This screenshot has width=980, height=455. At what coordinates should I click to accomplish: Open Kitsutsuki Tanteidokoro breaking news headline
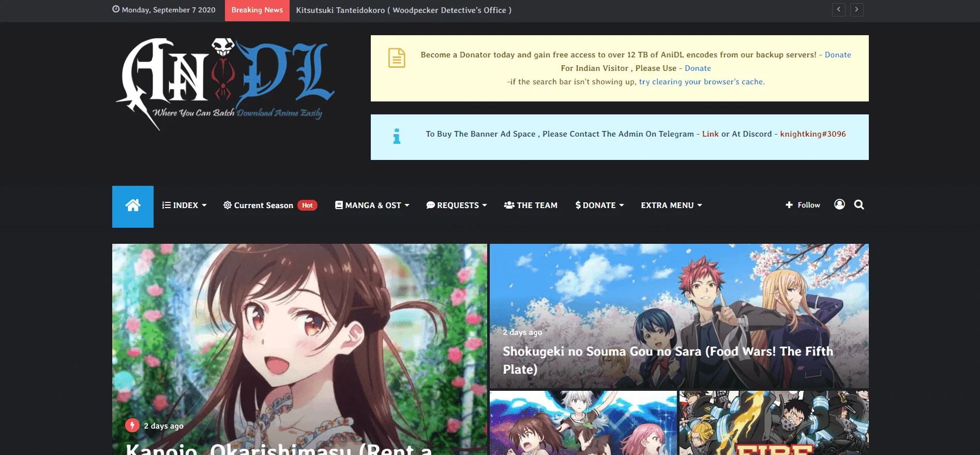tap(403, 10)
